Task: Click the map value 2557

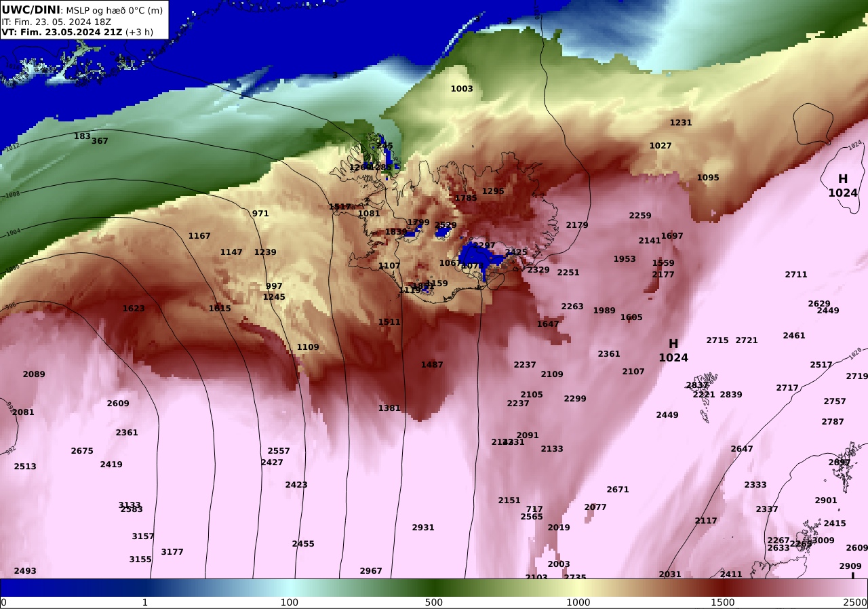Action: [x=279, y=451]
